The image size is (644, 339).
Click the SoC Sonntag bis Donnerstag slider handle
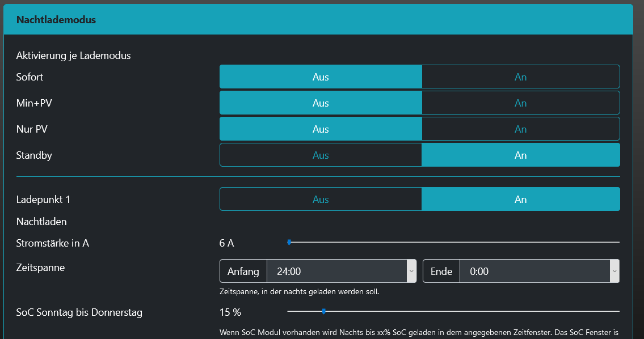[x=324, y=311]
